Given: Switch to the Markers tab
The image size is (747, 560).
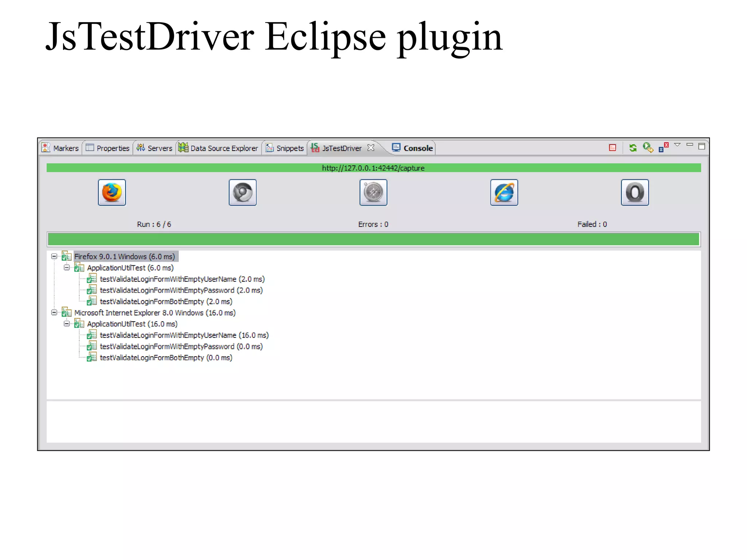Looking at the screenshot, I should point(61,148).
